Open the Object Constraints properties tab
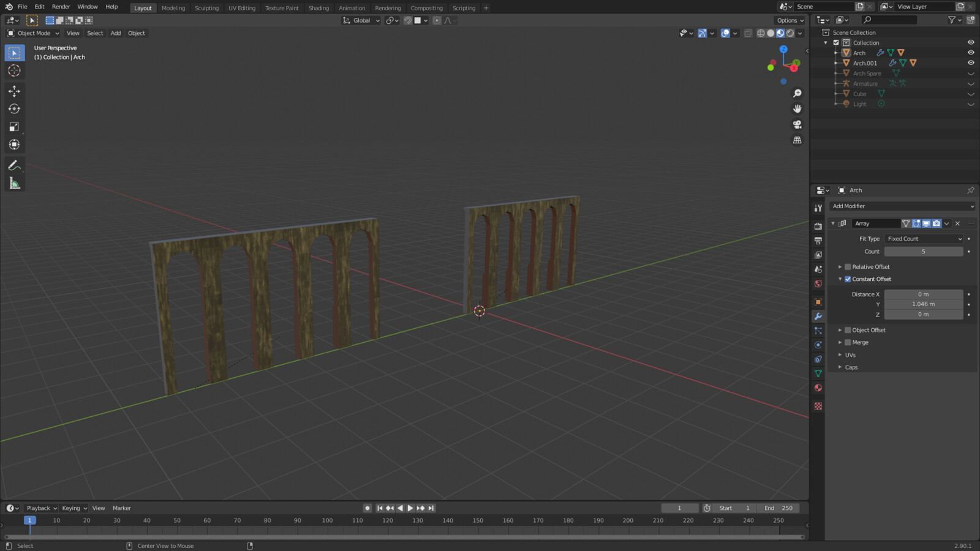This screenshot has height=551, width=980. coord(818,359)
